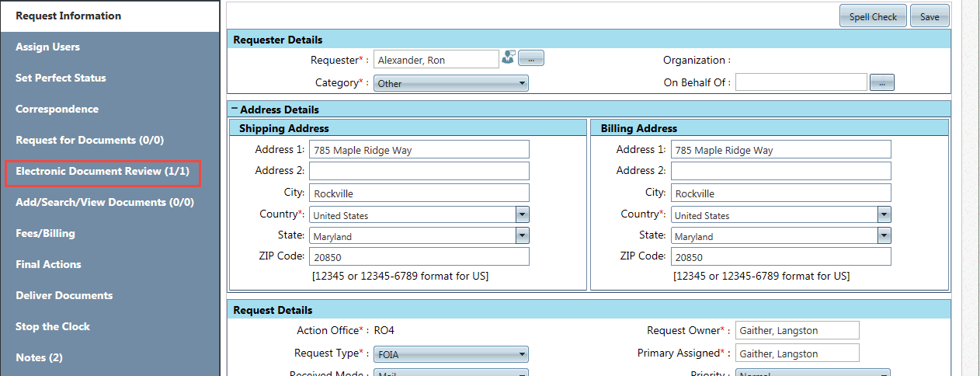Click the billing ZIP Code field

780,256
